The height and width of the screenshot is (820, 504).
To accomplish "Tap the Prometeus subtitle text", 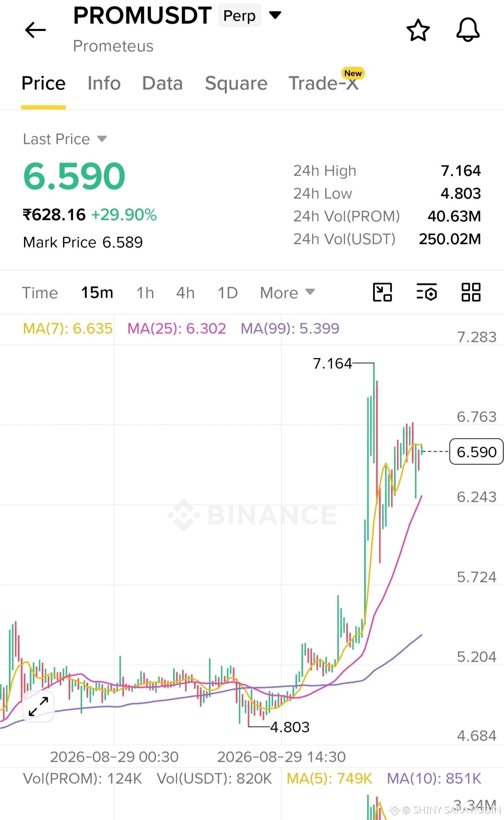I will click(113, 46).
